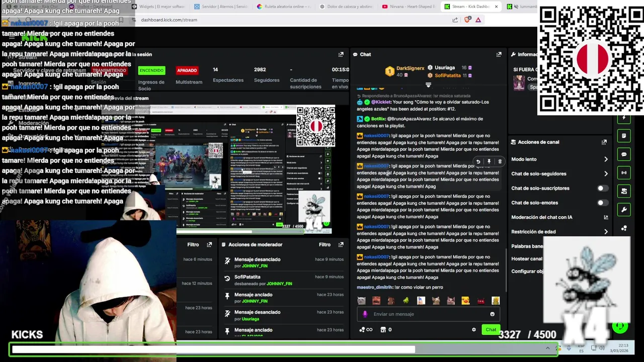Image resolution: width=644 pixels, height=362 pixels.
Task: Open SofiPatatita leaderboard profile
Action: 447,75
